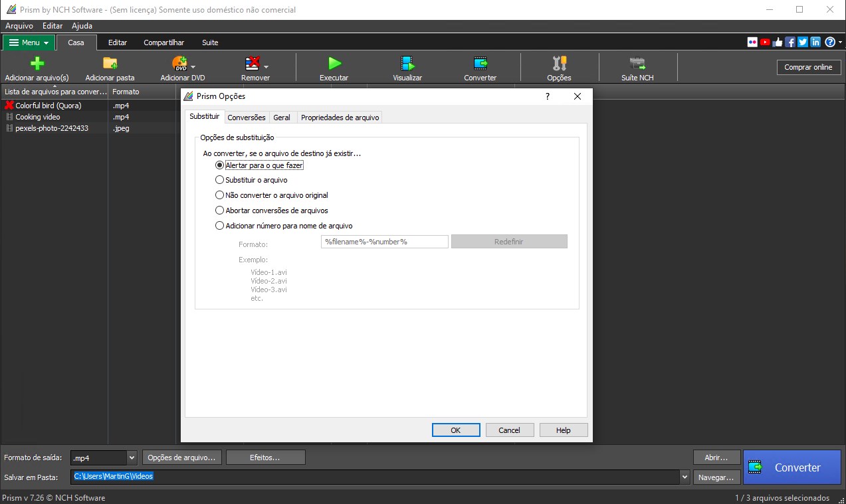Click the thumbs-up like icon

[x=778, y=42]
